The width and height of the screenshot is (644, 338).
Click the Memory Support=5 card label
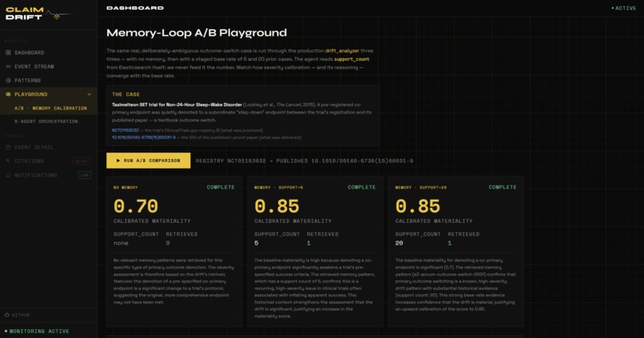point(279,188)
